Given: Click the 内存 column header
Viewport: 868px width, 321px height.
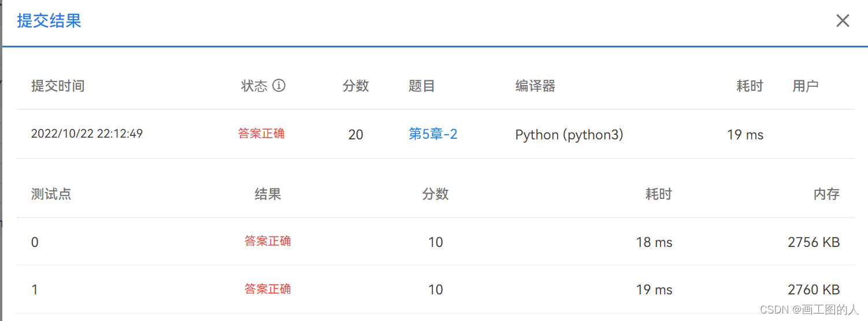Looking at the screenshot, I should [x=826, y=194].
